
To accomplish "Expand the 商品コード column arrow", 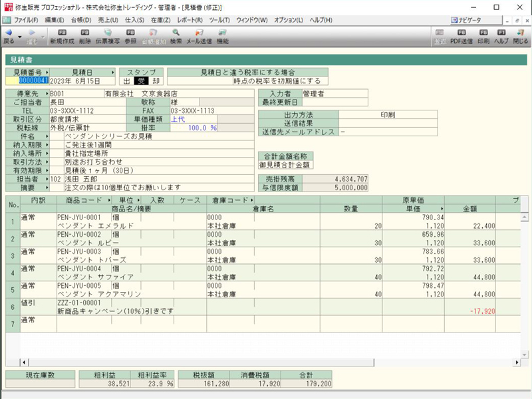I will coord(109,200).
